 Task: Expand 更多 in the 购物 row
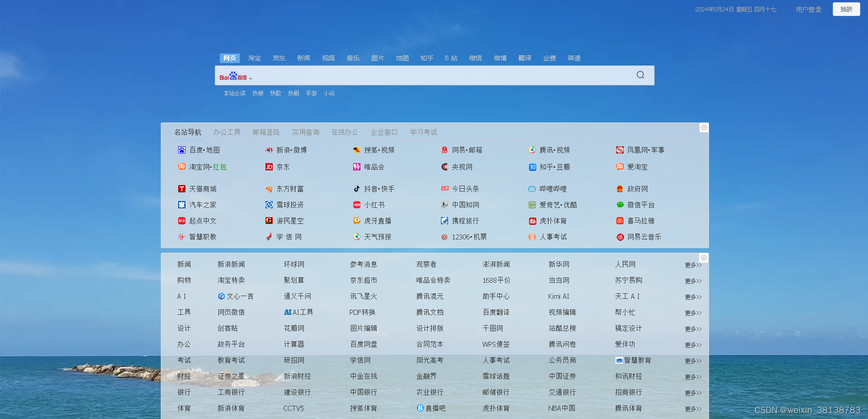693,281
